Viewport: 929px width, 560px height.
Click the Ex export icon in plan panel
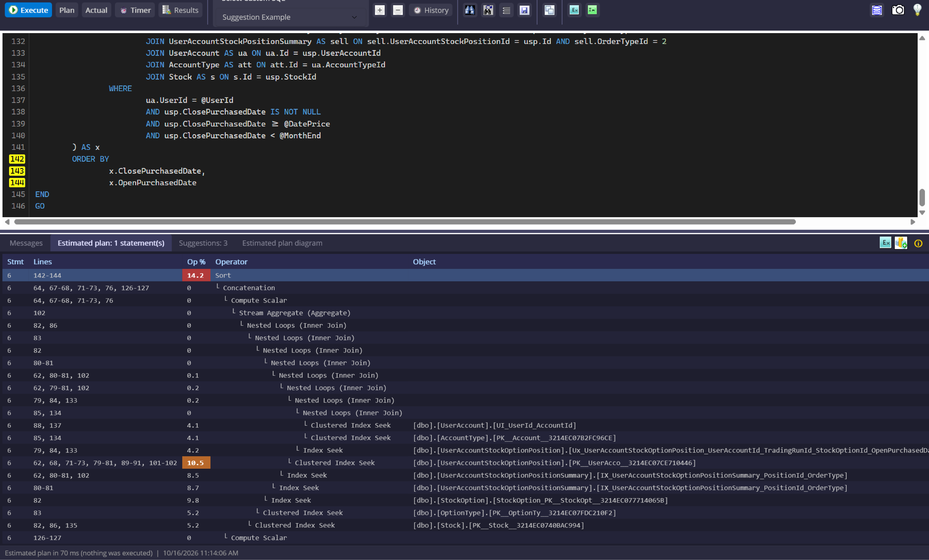pos(885,243)
